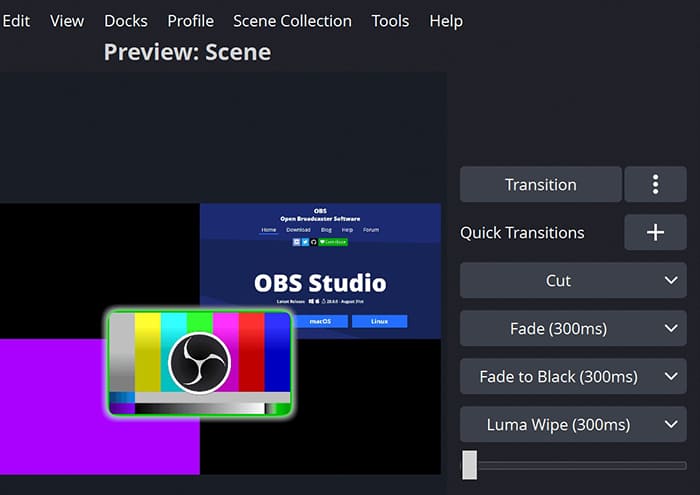The height and width of the screenshot is (495, 700).
Task: Click 'OBS Studio' heading in website preview
Action: click(x=320, y=283)
